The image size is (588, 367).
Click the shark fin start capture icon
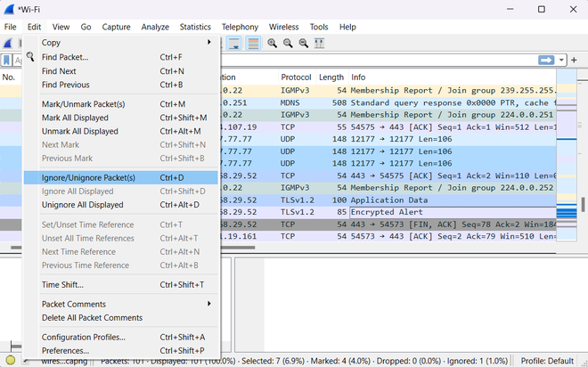click(x=7, y=43)
